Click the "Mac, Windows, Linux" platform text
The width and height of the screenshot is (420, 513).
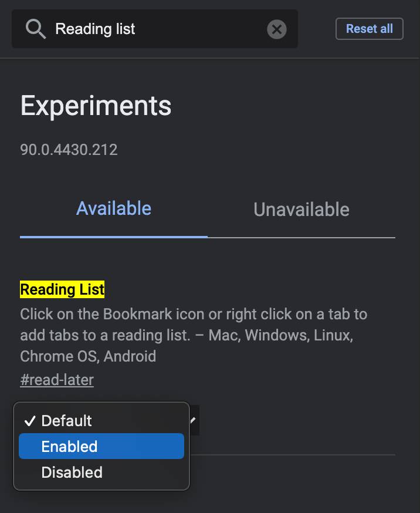[298, 335]
